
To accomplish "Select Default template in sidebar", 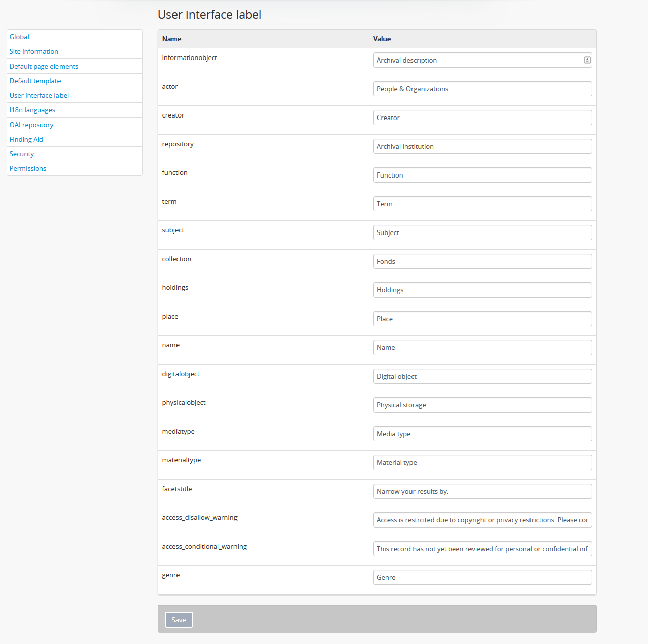I will pos(35,81).
